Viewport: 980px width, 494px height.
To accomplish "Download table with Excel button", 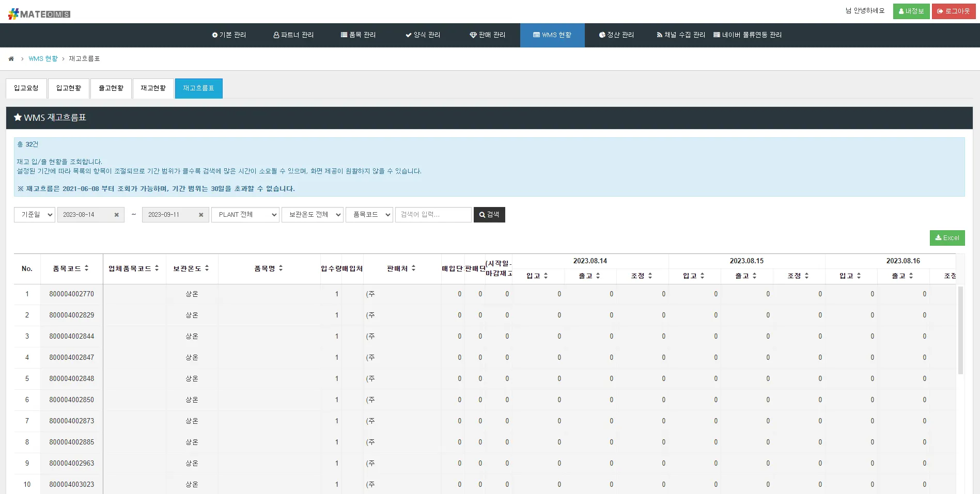I will tap(947, 238).
